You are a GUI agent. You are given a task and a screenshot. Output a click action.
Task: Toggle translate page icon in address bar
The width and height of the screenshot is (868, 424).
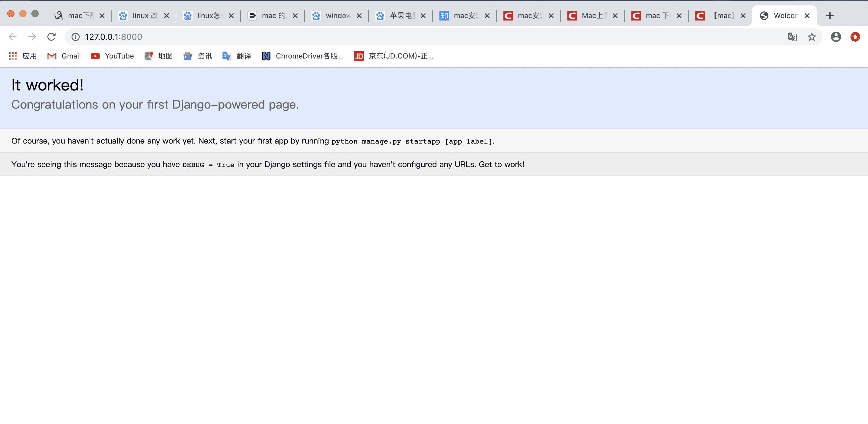point(792,37)
